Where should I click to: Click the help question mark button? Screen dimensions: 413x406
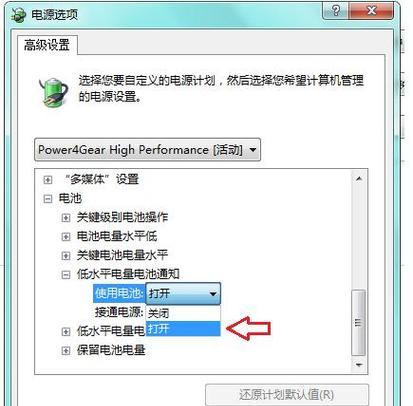(335, 11)
